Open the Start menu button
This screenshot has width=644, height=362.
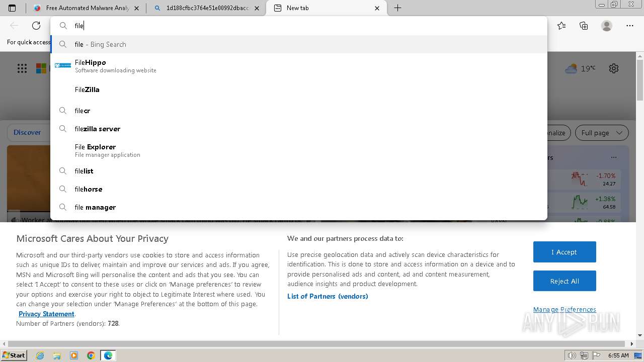click(14, 355)
